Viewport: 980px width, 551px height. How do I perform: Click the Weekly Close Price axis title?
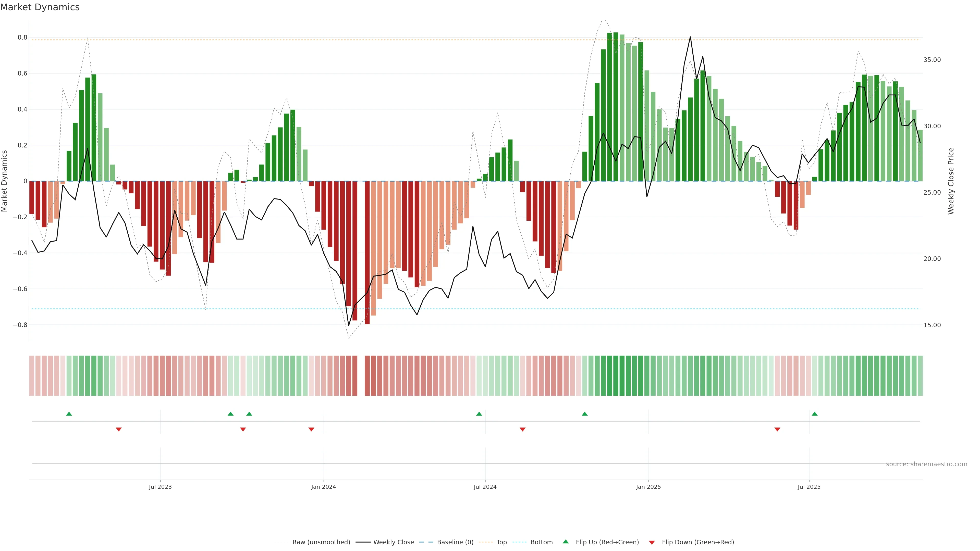pyautogui.click(x=951, y=181)
